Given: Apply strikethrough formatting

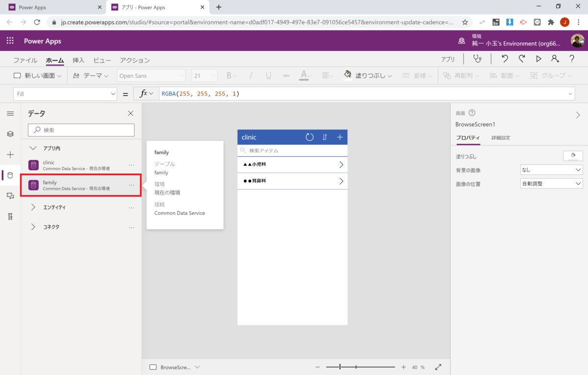Looking at the screenshot, I should click(x=286, y=75).
